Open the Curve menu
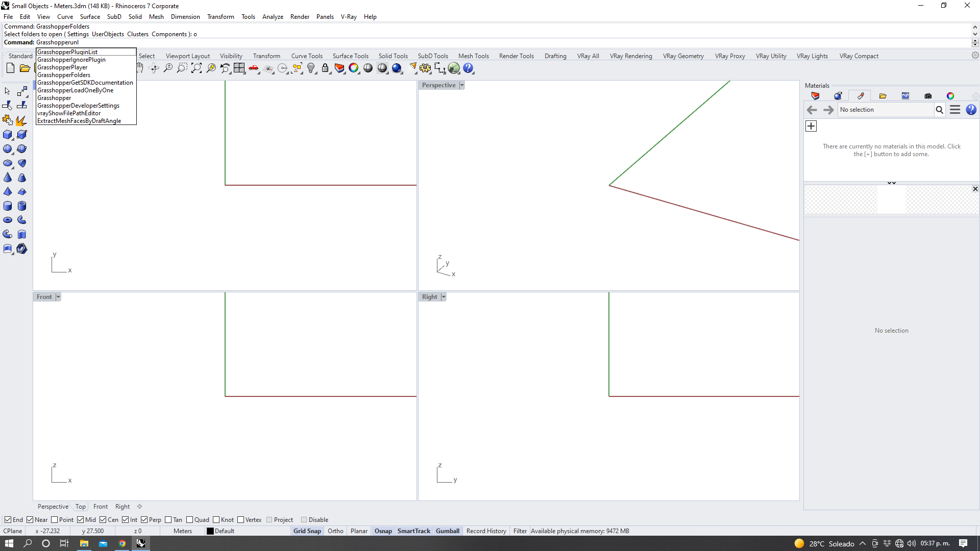This screenshot has width=980, height=551. 65,17
